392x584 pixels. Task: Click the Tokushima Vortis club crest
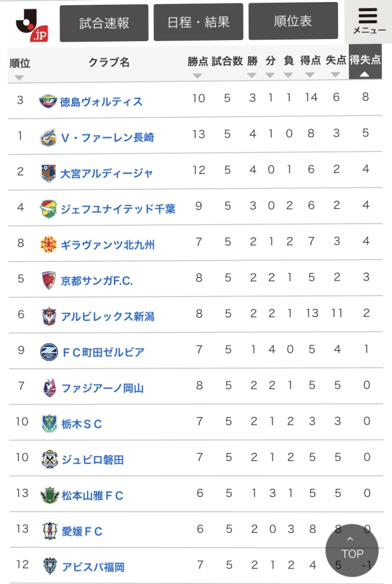click(48, 101)
